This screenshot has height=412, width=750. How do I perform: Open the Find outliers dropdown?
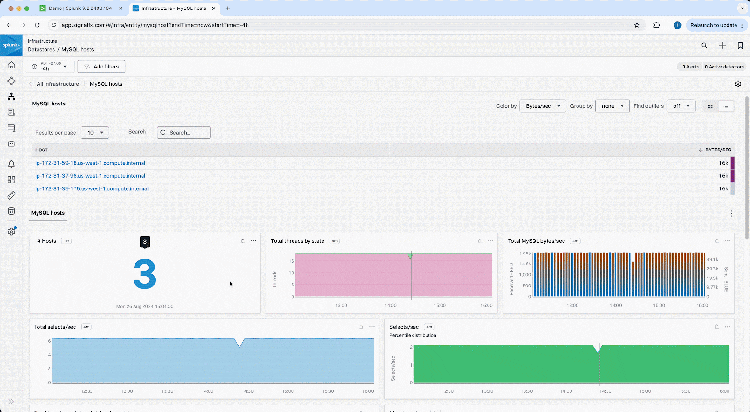click(680, 105)
